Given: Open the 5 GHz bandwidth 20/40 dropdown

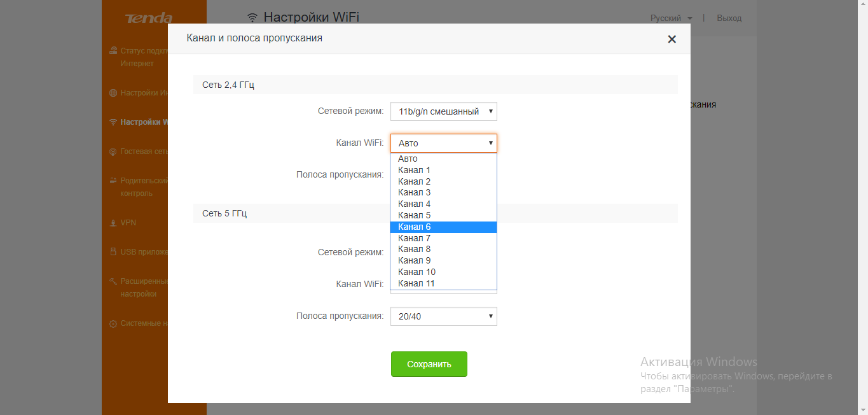Looking at the screenshot, I should click(443, 316).
